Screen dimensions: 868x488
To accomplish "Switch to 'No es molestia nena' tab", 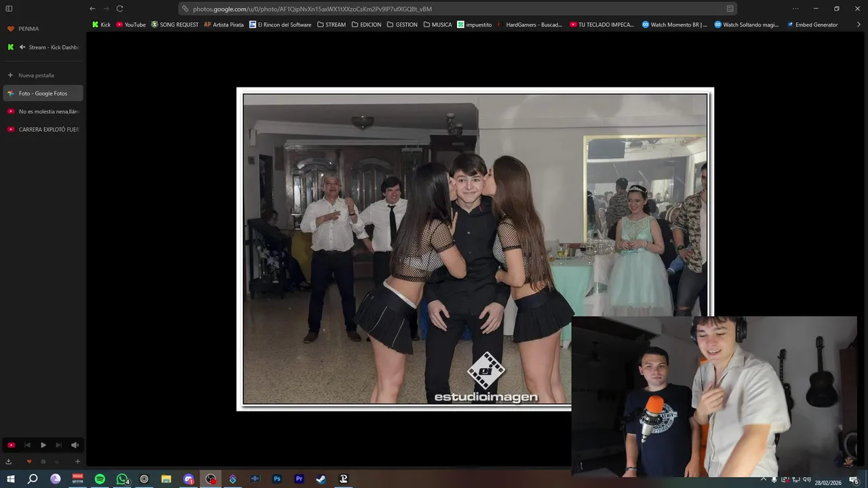I will pos(43,111).
